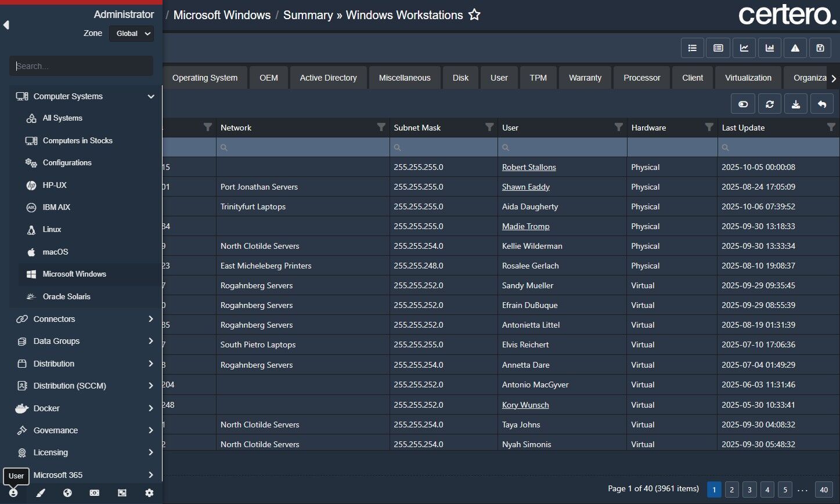Collapse the sidebar with the left arrow
840x504 pixels.
pyautogui.click(x=6, y=25)
